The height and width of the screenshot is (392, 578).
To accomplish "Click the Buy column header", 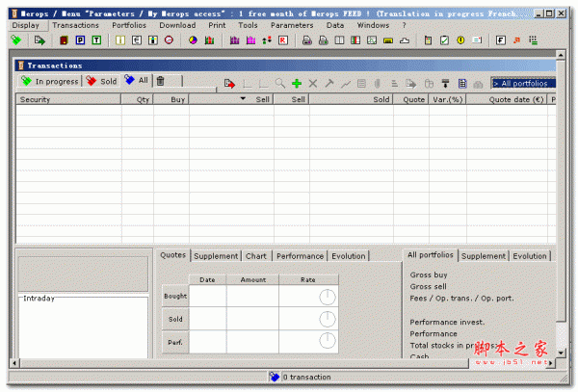I will click(171, 99).
